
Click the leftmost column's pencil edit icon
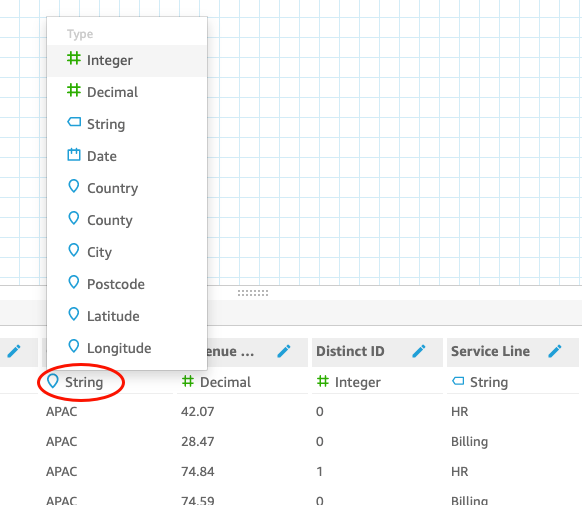point(14,351)
